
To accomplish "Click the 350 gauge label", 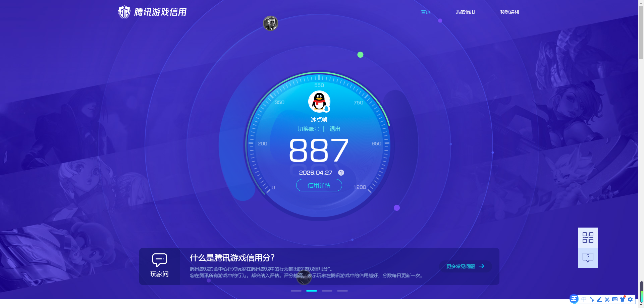I will point(279,103).
